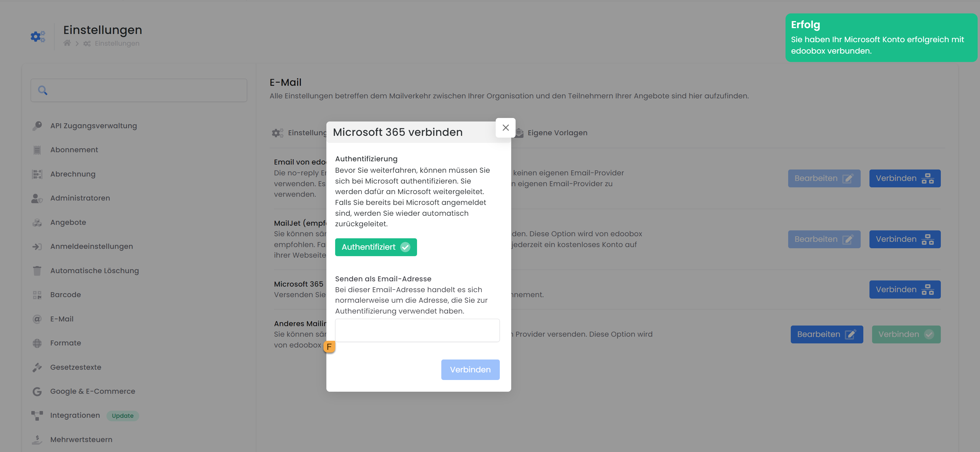Click the home breadcrumb icon
This screenshot has height=452, width=980.
point(67,43)
